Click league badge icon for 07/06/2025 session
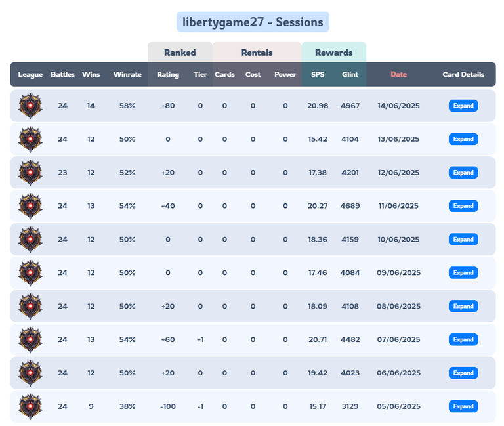 coord(30,340)
